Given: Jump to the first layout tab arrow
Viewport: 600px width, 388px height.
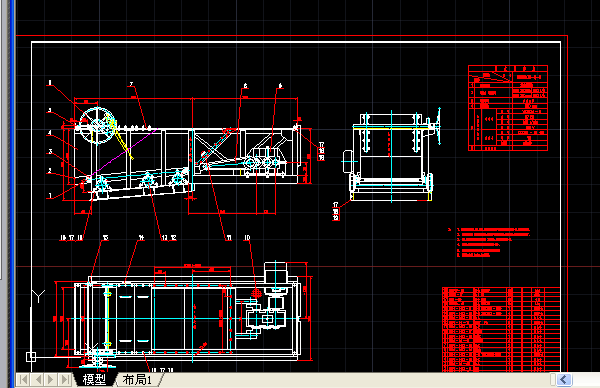Looking at the screenshot, I should pos(23,380).
